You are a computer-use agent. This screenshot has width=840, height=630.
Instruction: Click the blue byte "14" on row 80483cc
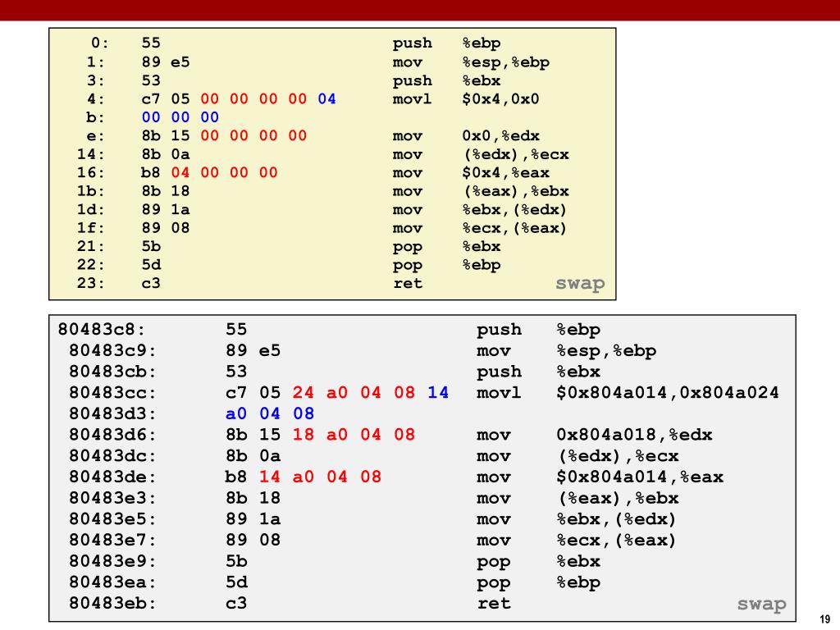pos(438,393)
